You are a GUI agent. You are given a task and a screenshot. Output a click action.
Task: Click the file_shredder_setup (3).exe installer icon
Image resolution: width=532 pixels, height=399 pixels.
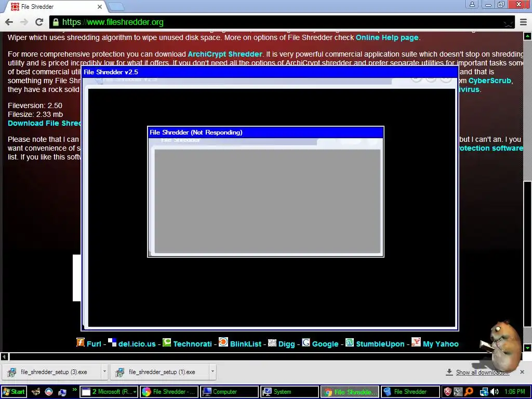(11, 372)
